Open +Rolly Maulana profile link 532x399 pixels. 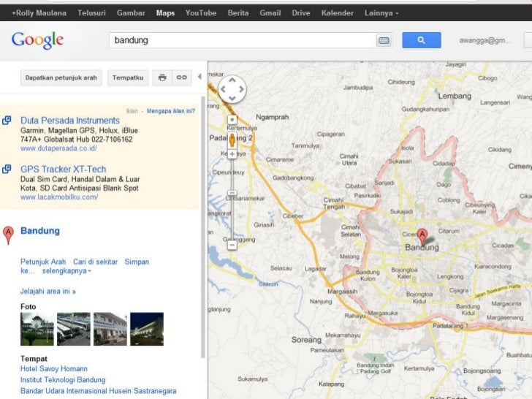click(39, 13)
